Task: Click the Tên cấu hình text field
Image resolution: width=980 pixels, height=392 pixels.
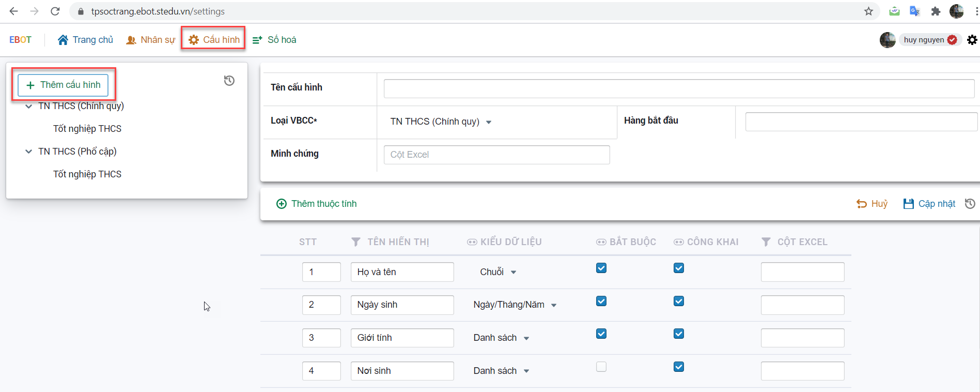Action: click(x=679, y=88)
